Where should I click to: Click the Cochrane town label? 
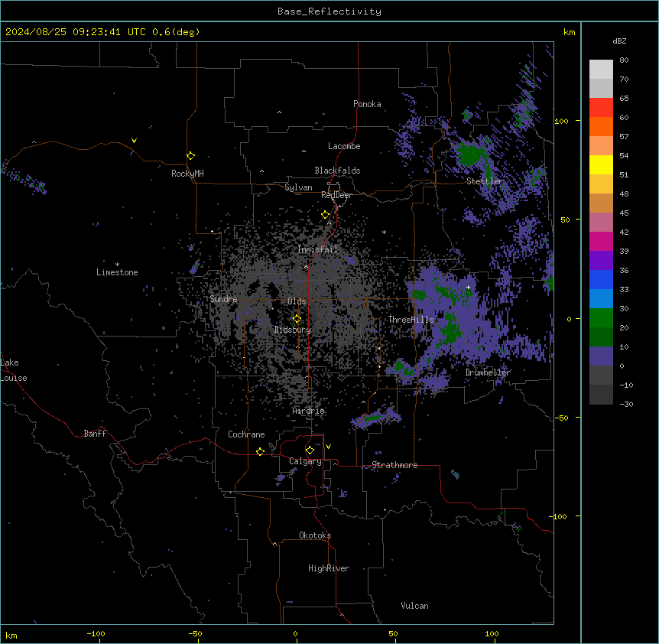[x=246, y=434]
